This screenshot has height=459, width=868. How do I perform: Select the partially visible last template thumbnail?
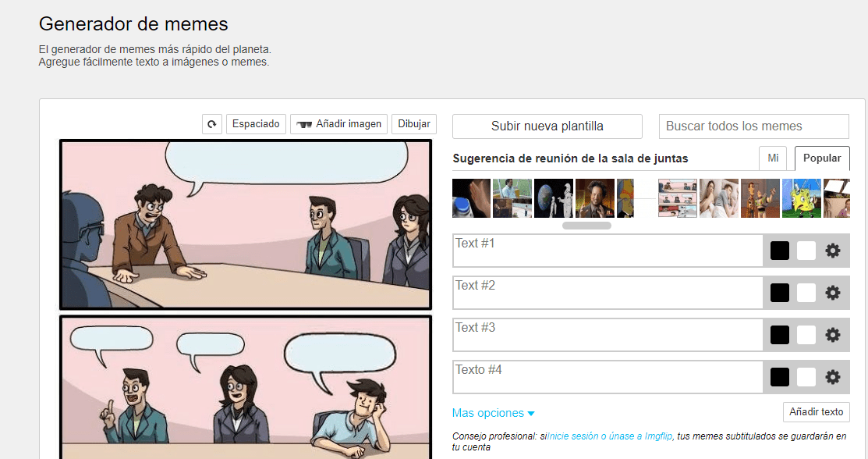tap(837, 198)
